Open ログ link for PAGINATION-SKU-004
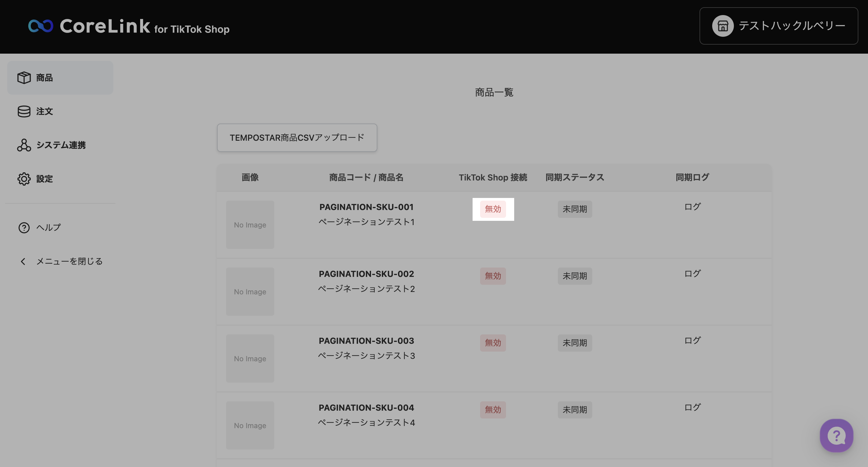 click(x=692, y=407)
